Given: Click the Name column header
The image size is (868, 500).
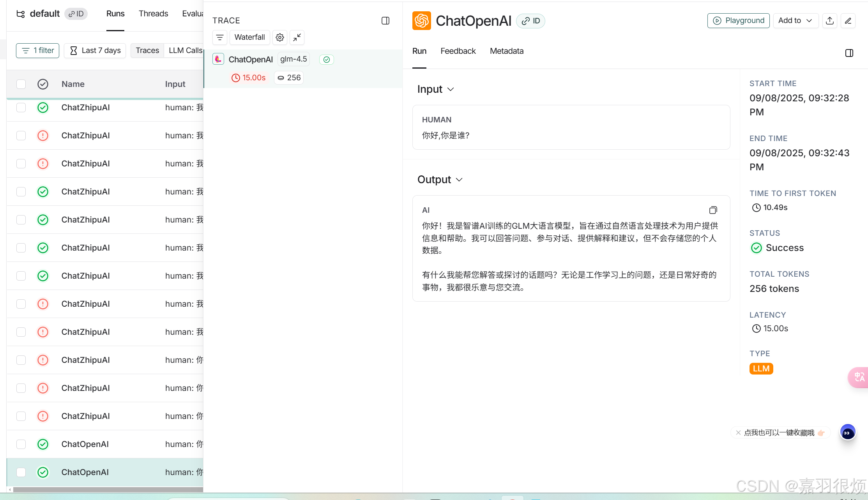Looking at the screenshot, I should coord(73,84).
